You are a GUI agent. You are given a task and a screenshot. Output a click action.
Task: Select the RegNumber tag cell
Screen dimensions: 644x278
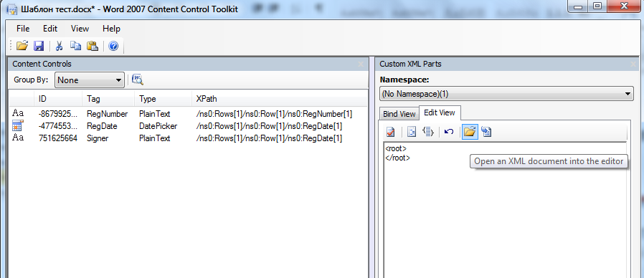(107, 114)
